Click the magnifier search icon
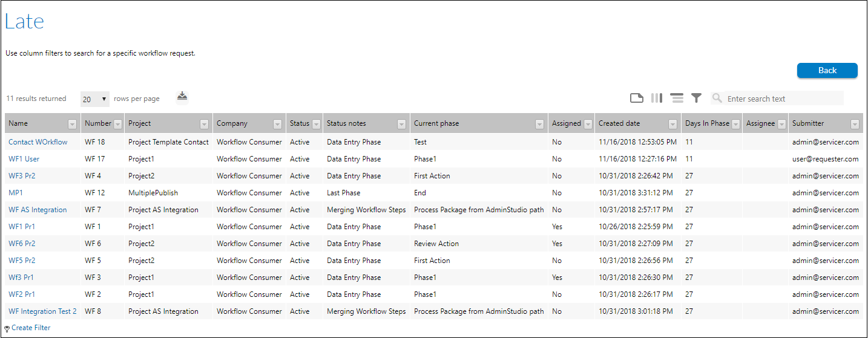Viewport: 868px width, 338px height. tap(717, 98)
